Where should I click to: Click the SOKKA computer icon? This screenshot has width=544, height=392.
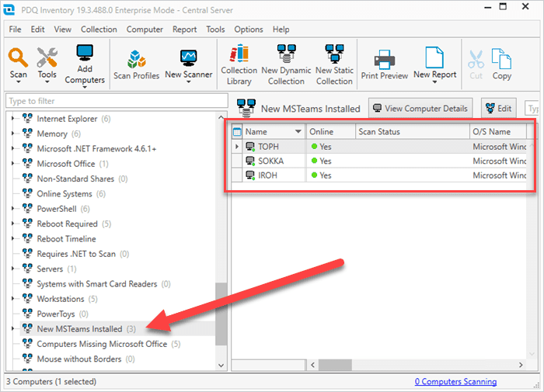pos(250,161)
